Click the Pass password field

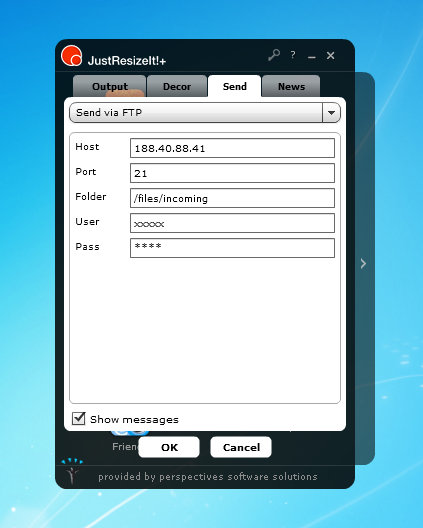(232, 248)
